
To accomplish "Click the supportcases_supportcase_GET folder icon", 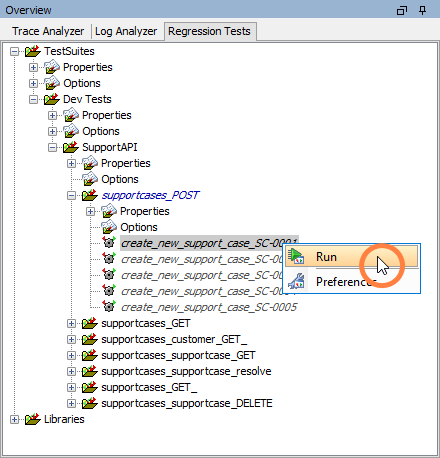I will [90, 355].
